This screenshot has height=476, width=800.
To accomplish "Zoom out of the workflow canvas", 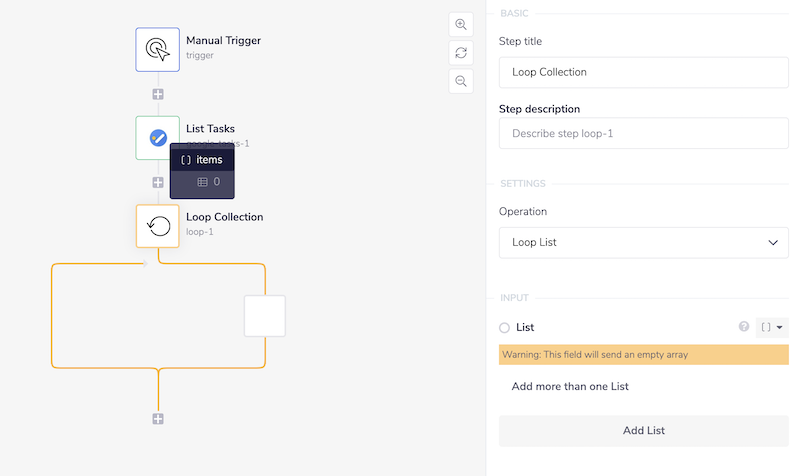I will click(x=461, y=81).
